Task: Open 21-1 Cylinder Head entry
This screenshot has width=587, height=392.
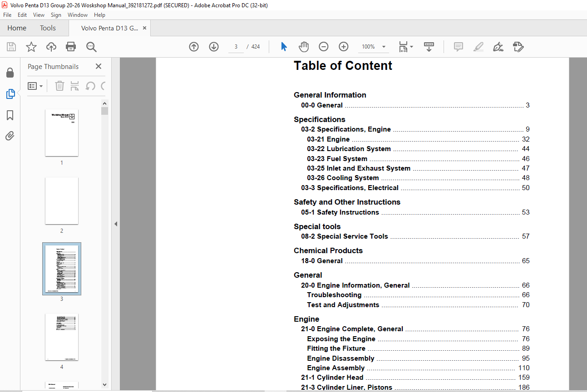Action: click(x=415, y=377)
